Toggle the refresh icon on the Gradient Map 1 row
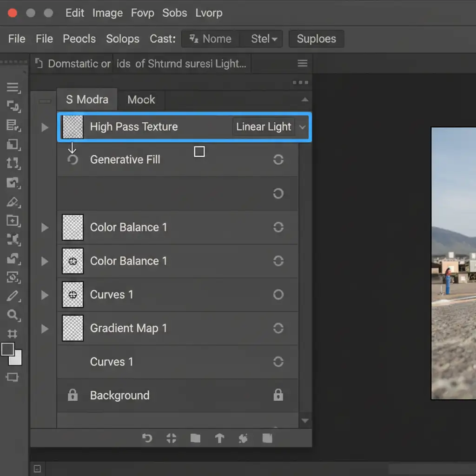 [278, 328]
